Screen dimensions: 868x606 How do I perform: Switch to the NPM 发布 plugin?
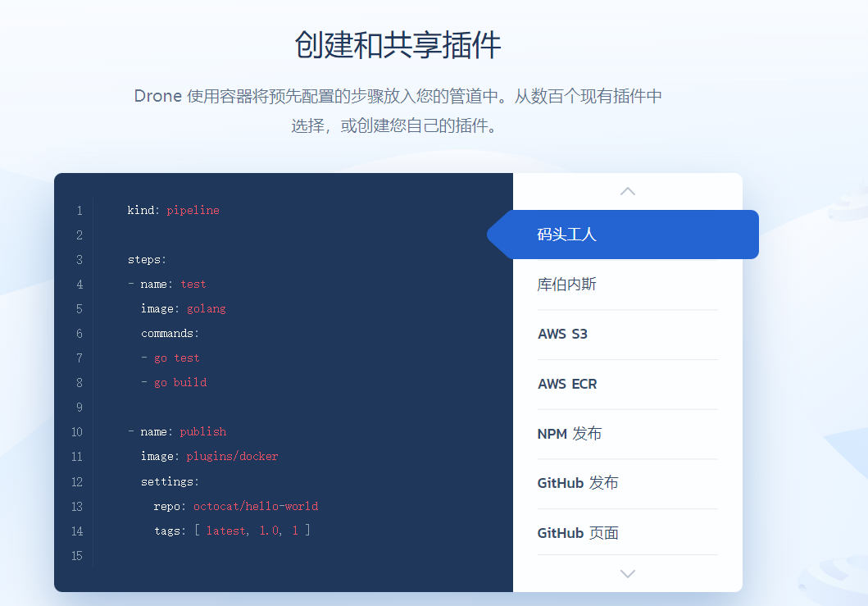coord(628,434)
